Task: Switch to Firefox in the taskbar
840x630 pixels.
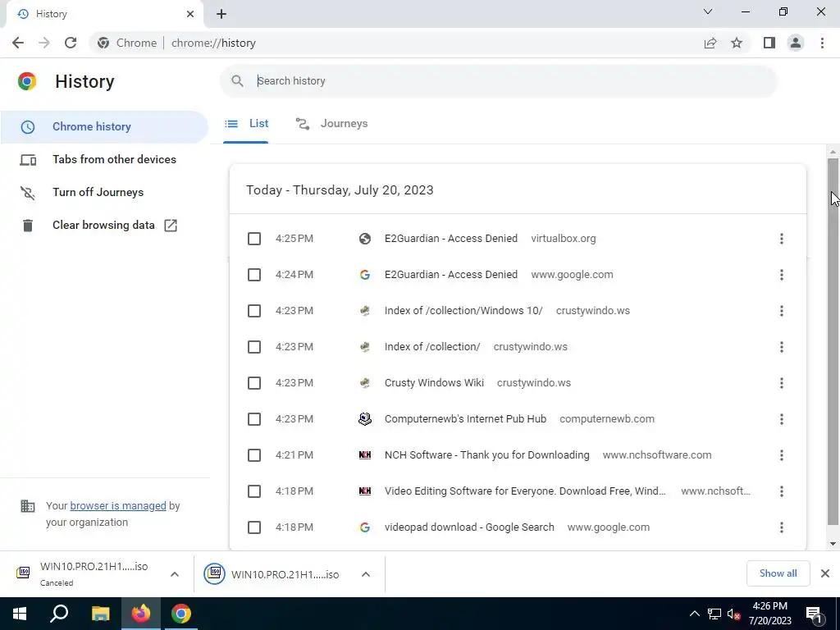Action: coord(141,614)
